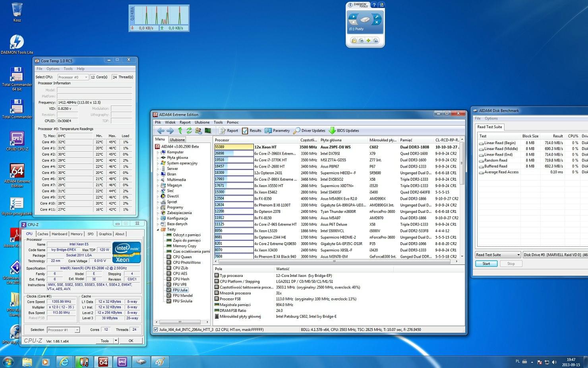
Task: Toggle the checkbox in AIDA64 status bar
Action: 156,329
